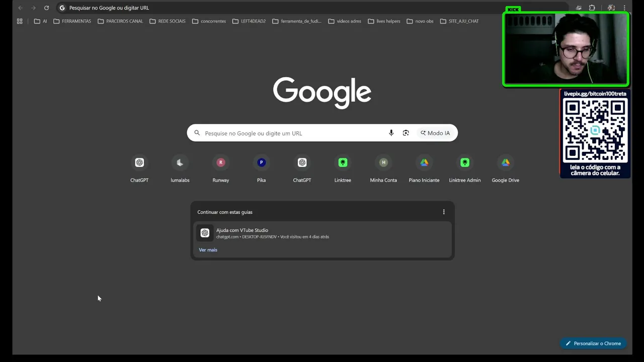The image size is (644, 362).
Task: Open the ChatGPT shortcut beside Linktree
Action: pos(302,169)
